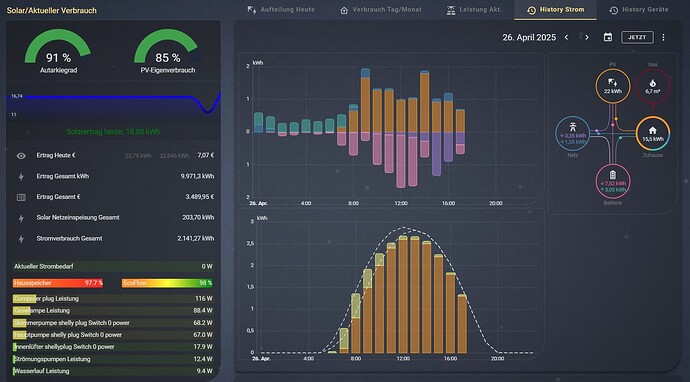Open the Aufteilung Heute tab
The width and height of the screenshot is (690, 382).
(281, 10)
